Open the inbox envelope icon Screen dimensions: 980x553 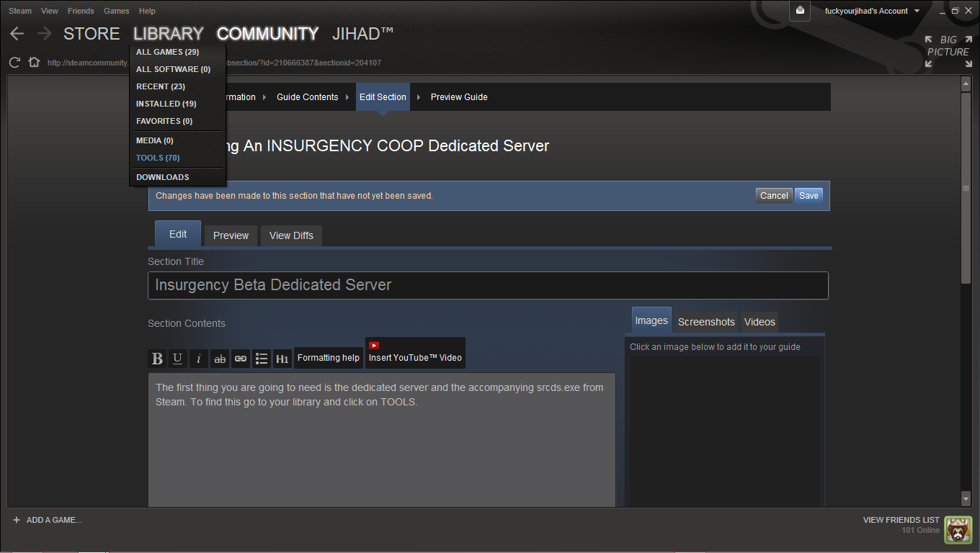(x=800, y=11)
